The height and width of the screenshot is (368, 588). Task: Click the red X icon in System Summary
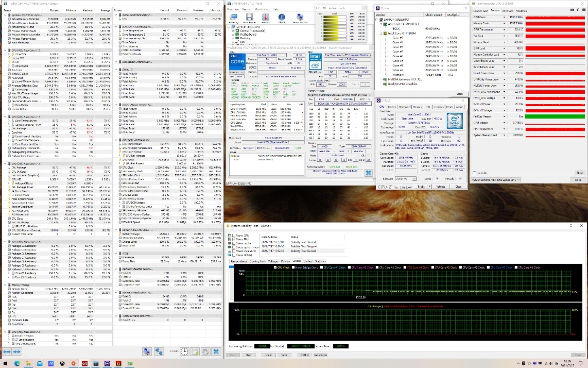click(x=368, y=173)
